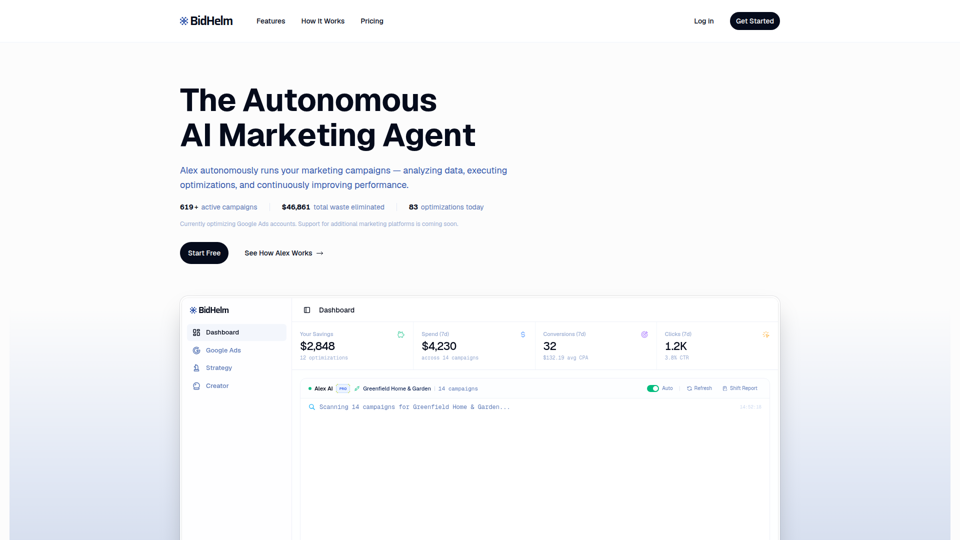960x540 pixels.
Task: Open the Shift Report
Action: [x=740, y=388]
